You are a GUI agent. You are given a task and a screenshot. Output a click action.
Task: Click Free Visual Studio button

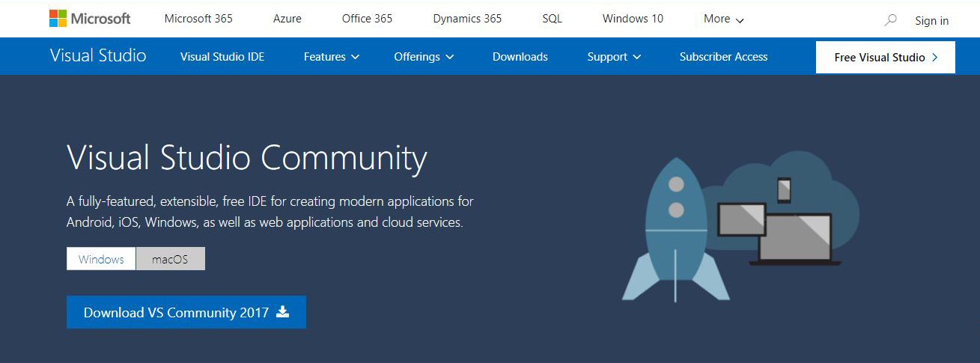click(x=886, y=57)
